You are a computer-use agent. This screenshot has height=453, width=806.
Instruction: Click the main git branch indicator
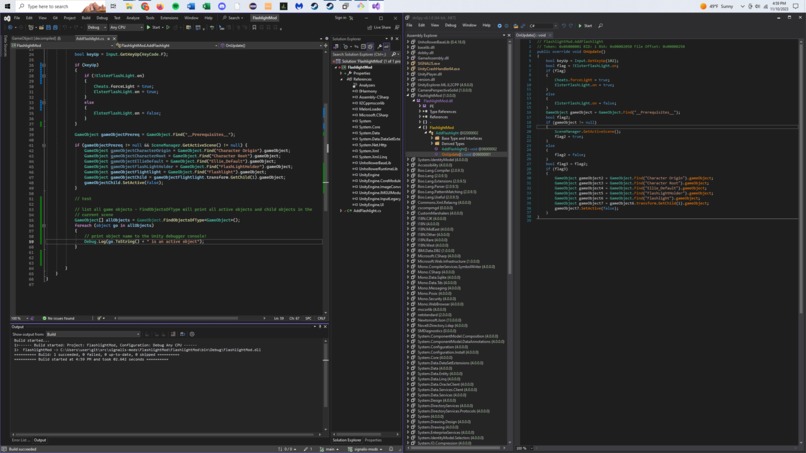coord(331,449)
